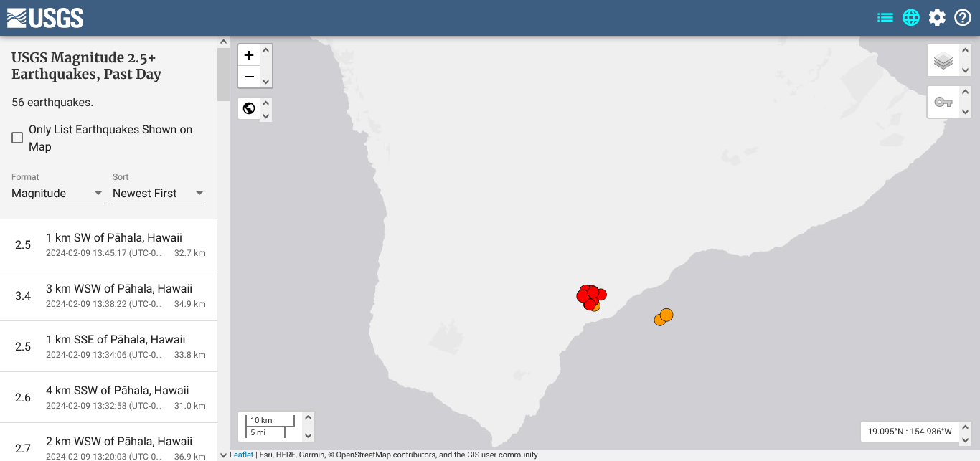Toggle the earthquake list icon in header
The width and height of the screenshot is (980, 461).
coord(885,18)
